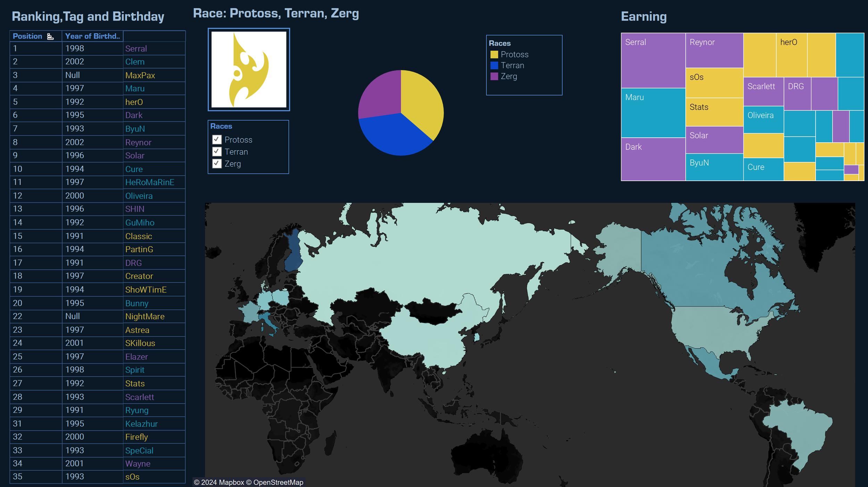This screenshot has height=487, width=868.
Task: Click Creator in the ranking table
Action: click(139, 276)
